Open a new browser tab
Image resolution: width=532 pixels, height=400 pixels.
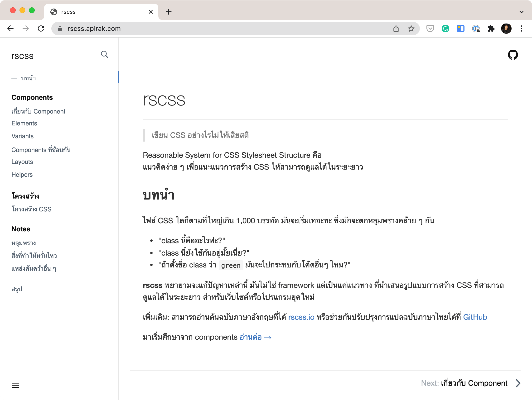tap(169, 12)
